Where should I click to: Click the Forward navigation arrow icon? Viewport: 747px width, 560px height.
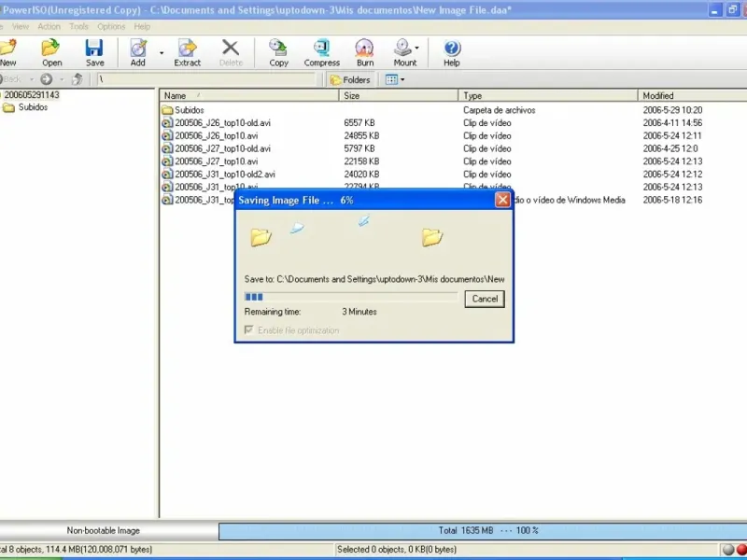pyautogui.click(x=46, y=79)
